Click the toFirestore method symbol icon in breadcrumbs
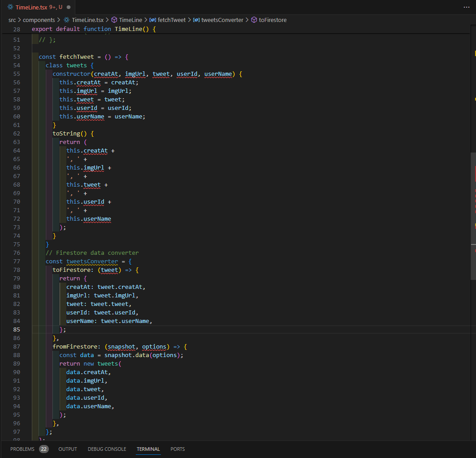Viewport: 476px width, 458px height. click(254, 20)
